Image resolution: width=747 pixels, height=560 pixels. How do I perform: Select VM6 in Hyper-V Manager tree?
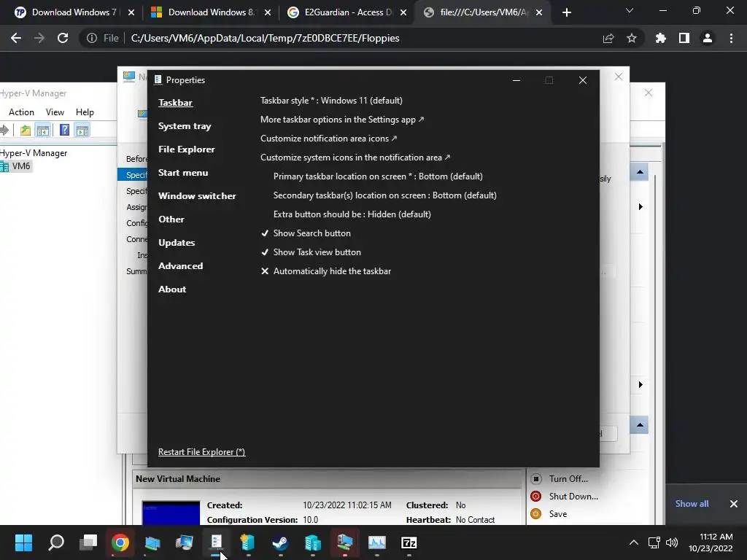click(16, 166)
